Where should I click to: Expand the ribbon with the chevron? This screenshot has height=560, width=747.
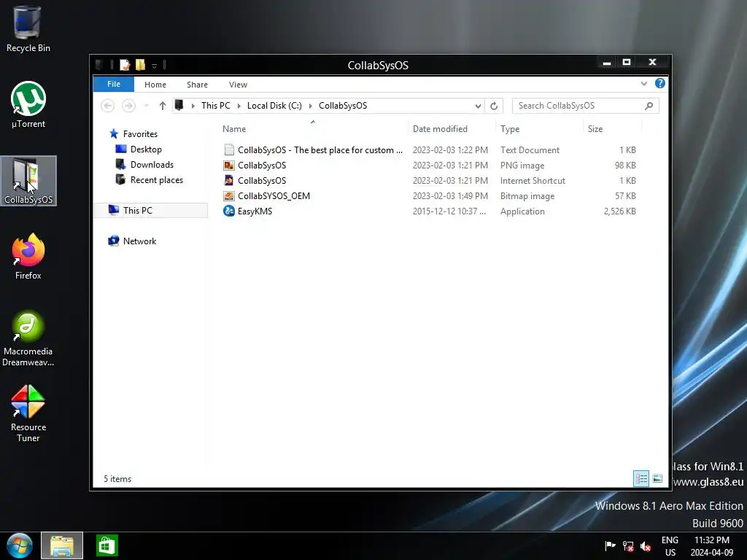point(644,84)
